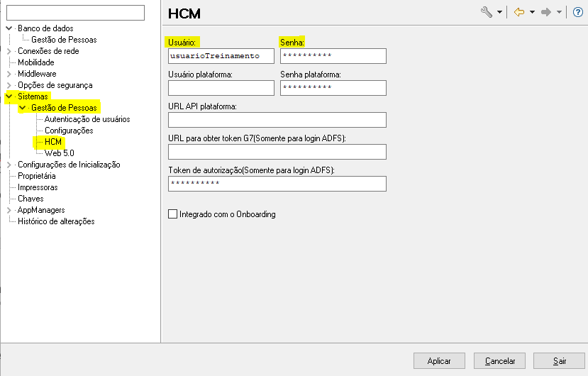Click the Usuário plataforma field
This screenshot has height=376, width=588.
[x=221, y=88]
